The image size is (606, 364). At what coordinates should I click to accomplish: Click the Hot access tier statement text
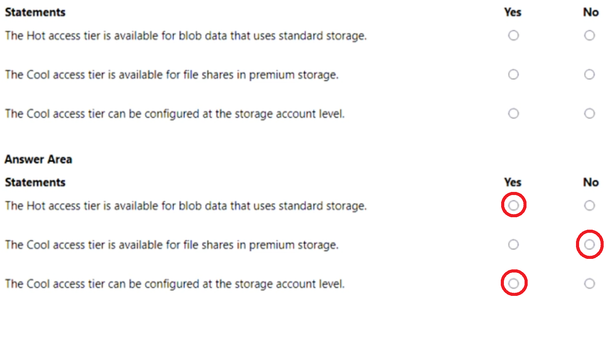tap(186, 35)
